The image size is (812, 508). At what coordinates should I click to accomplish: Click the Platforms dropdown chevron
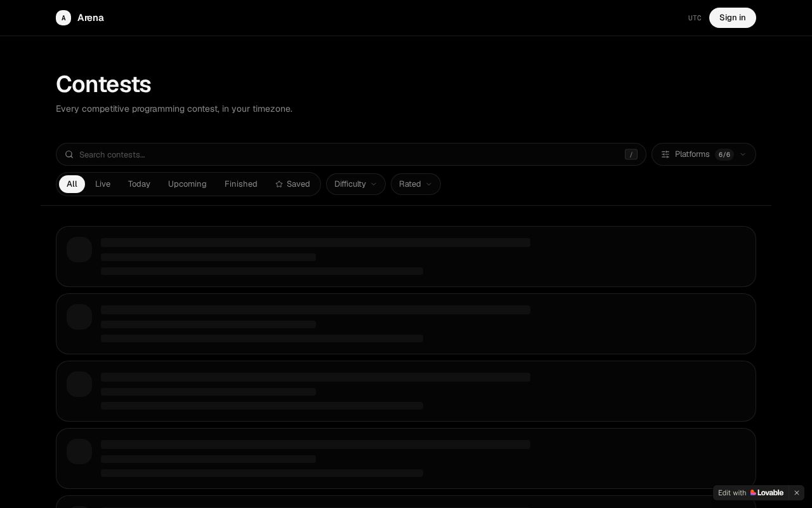point(743,154)
